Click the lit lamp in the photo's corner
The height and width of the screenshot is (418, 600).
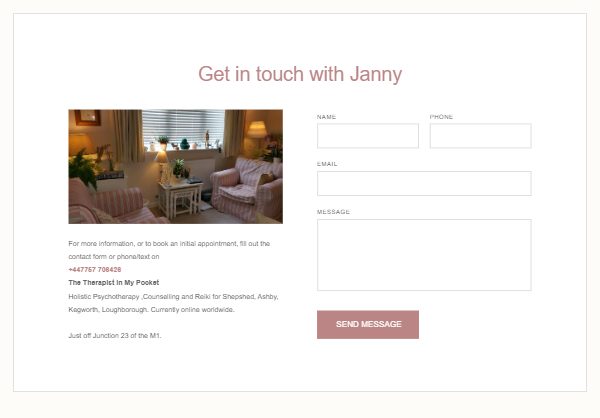coord(256,130)
